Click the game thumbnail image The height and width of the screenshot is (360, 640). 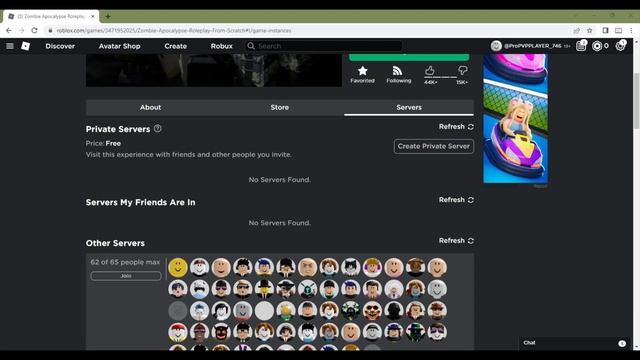coord(214,70)
